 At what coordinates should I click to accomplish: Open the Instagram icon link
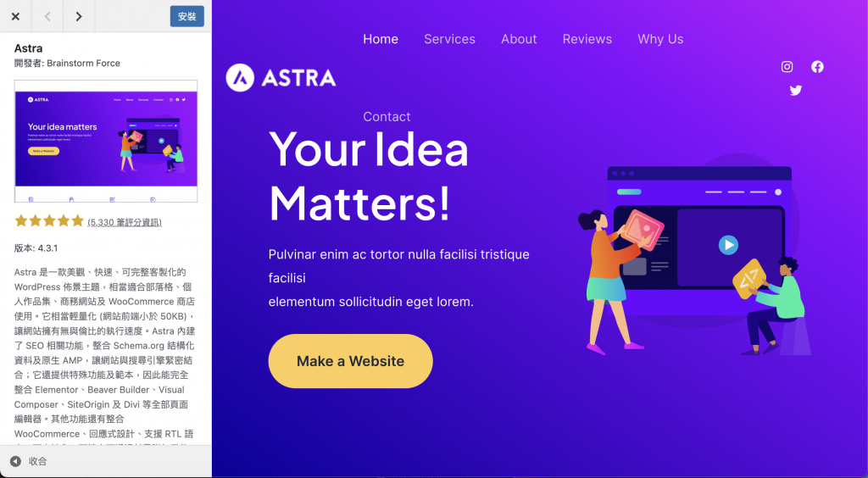(x=787, y=67)
